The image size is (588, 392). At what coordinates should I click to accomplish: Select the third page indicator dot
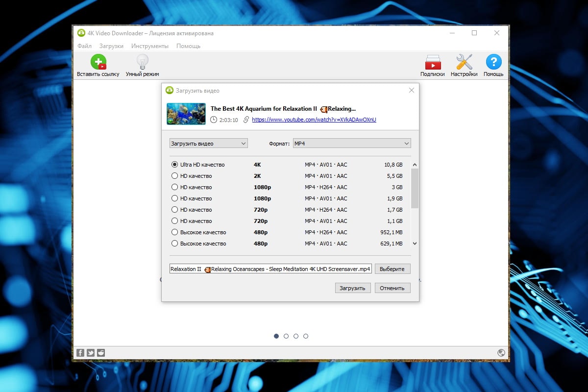[x=296, y=336]
